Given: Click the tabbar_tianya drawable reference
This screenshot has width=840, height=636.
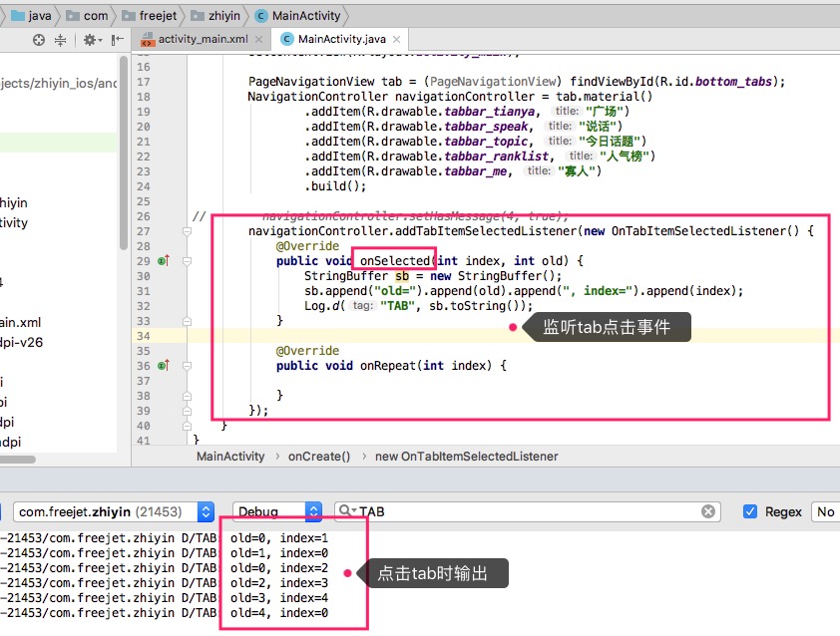Looking at the screenshot, I should tap(489, 112).
